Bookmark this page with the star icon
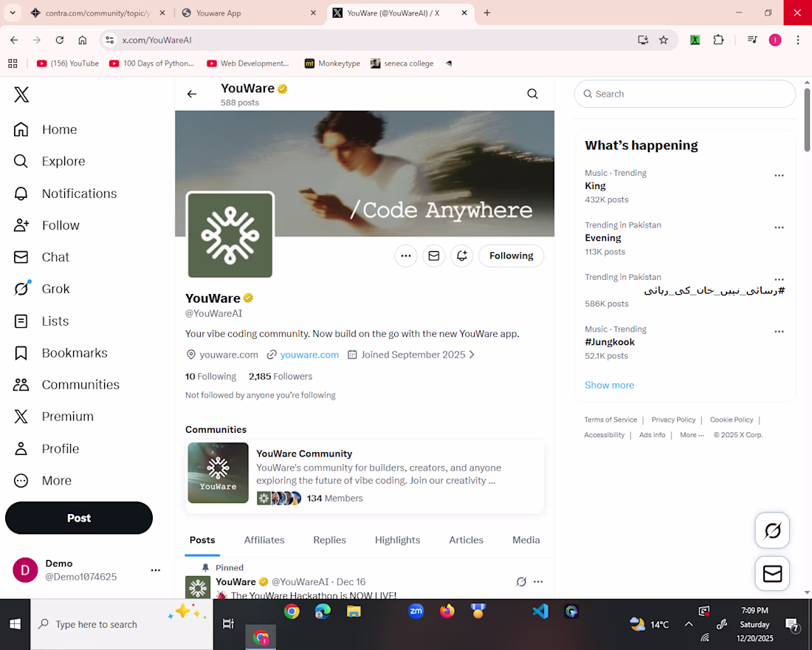 pos(664,40)
